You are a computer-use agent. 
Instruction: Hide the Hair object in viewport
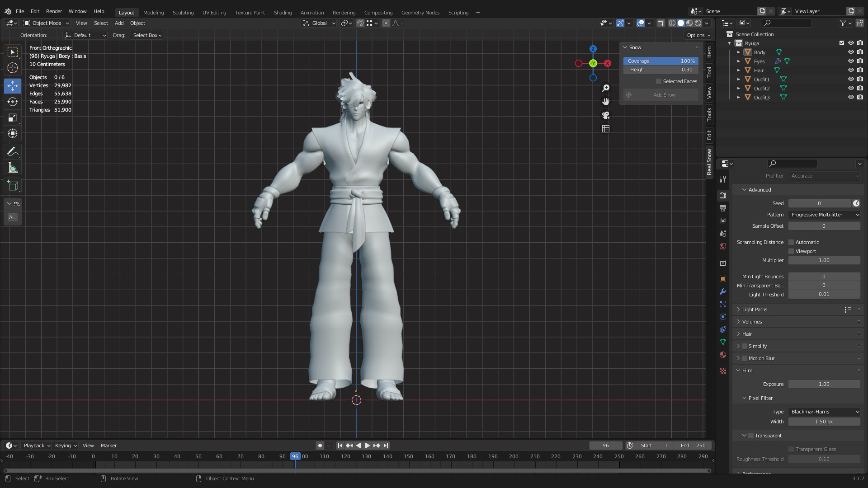(851, 70)
